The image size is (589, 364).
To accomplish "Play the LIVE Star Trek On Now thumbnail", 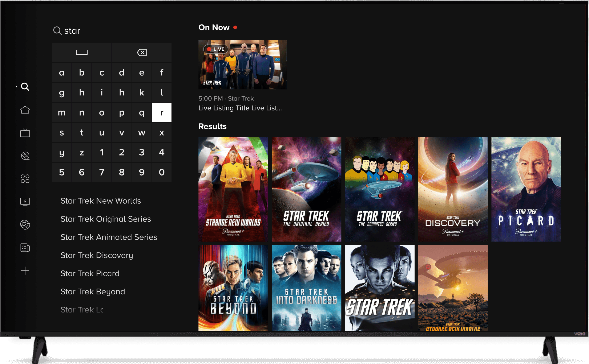I will coord(243,65).
